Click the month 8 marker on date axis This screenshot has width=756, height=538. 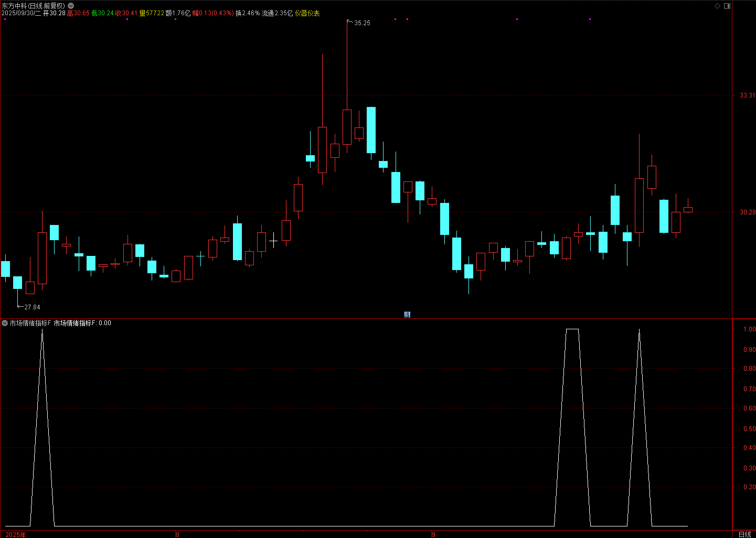[177, 534]
